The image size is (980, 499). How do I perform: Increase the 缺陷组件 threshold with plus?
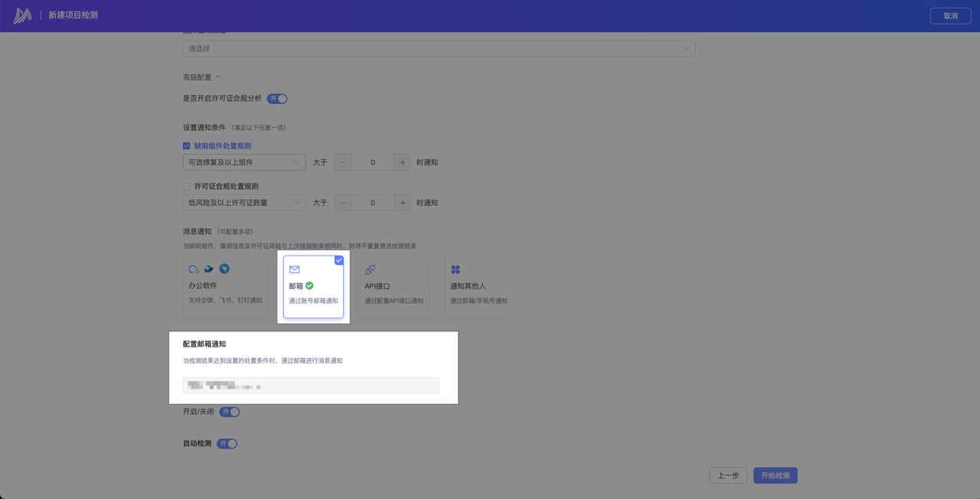tap(403, 162)
